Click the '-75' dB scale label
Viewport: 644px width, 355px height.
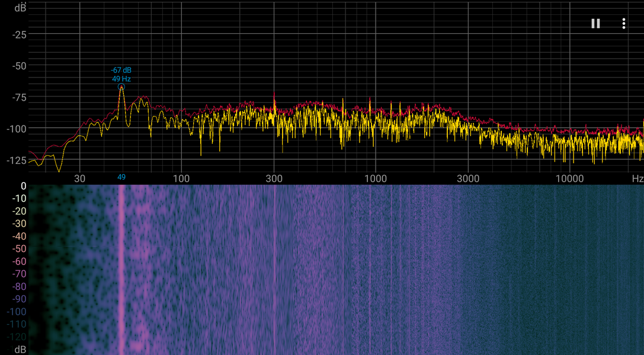tap(19, 98)
